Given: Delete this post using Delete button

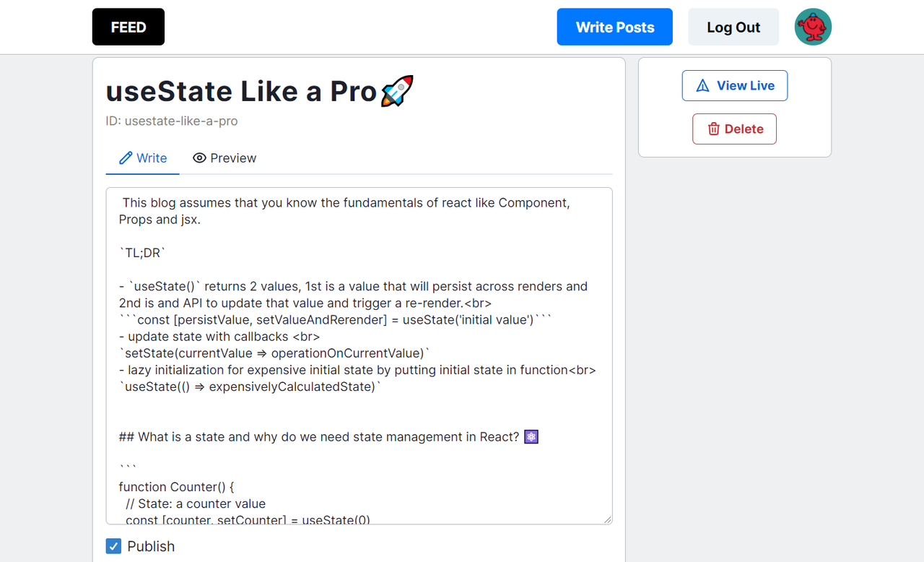Looking at the screenshot, I should [734, 129].
